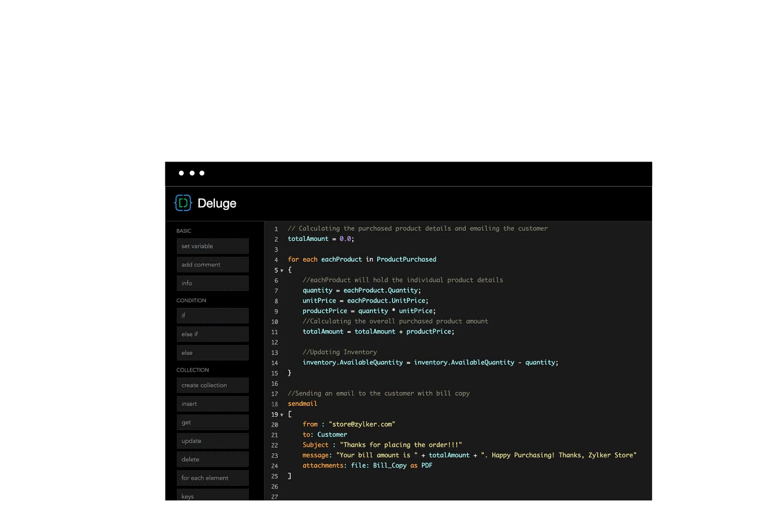Click the 'unitPrice = eachProduct.UnitPrice;' line
762x532 pixels.
366,301
